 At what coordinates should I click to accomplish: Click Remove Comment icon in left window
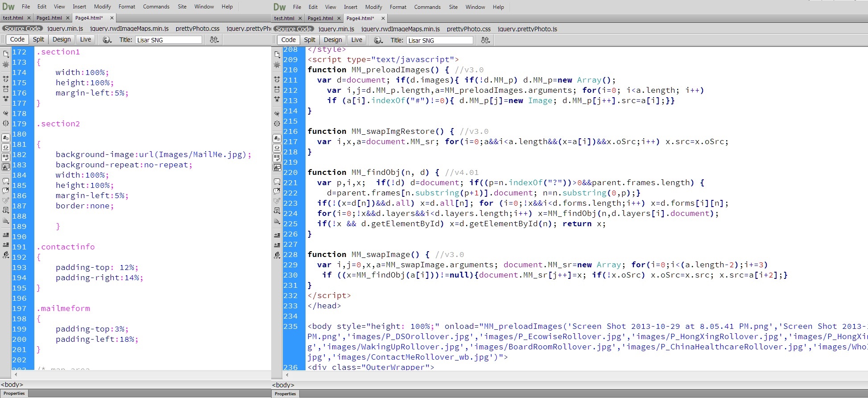6,191
